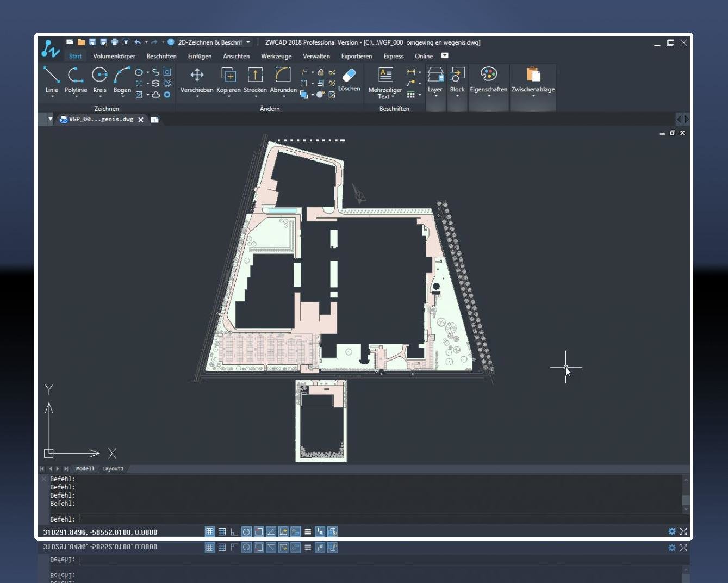Toggle lineweight display in status bar
728x583 pixels.
[x=308, y=532]
